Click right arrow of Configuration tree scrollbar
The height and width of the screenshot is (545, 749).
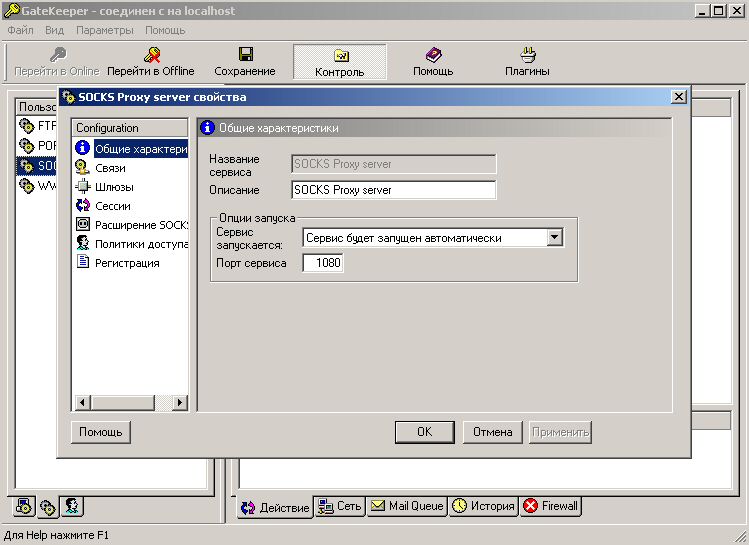(180, 403)
